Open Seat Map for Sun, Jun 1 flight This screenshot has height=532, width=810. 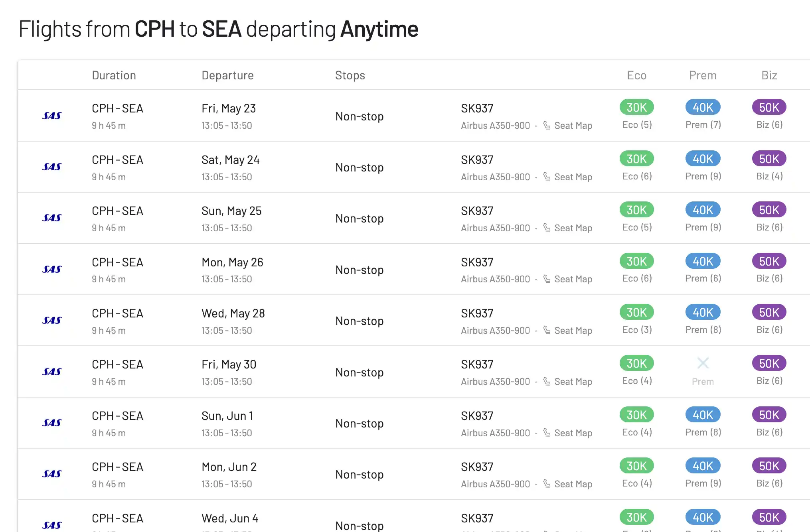coord(568,433)
